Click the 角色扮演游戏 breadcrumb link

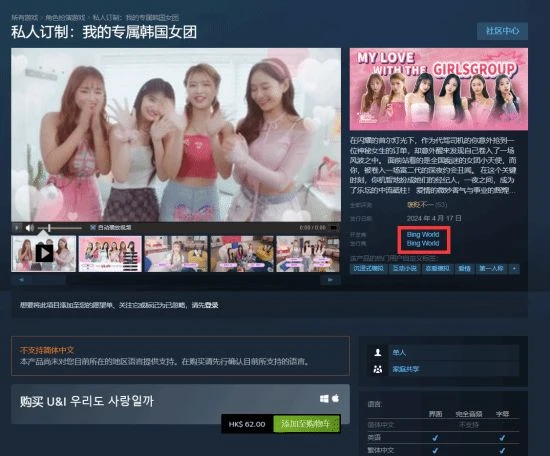coord(65,17)
